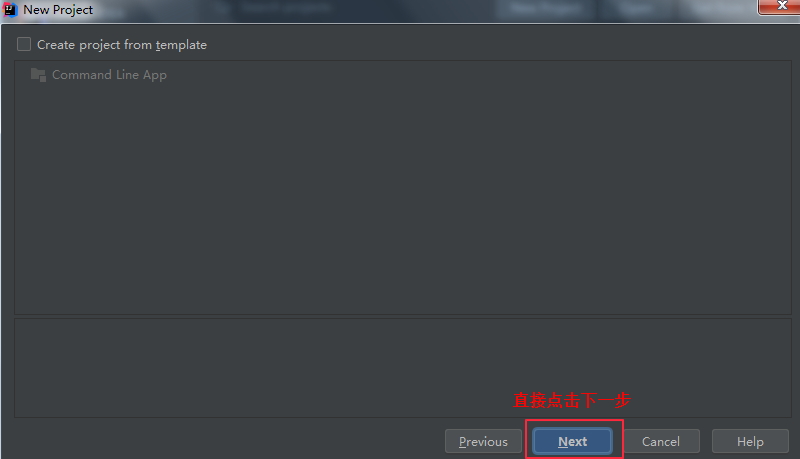Go to the next wizard step via Next
800x459 pixels.
(x=572, y=441)
